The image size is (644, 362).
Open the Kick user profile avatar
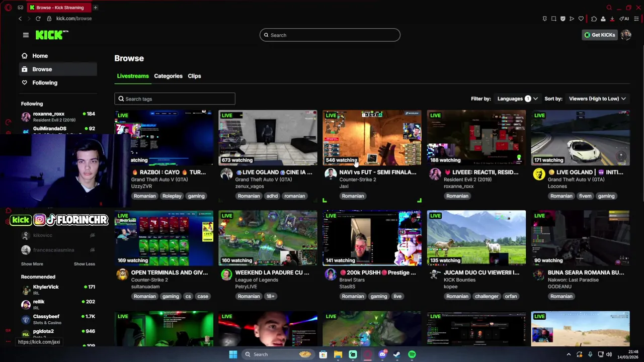click(x=626, y=35)
